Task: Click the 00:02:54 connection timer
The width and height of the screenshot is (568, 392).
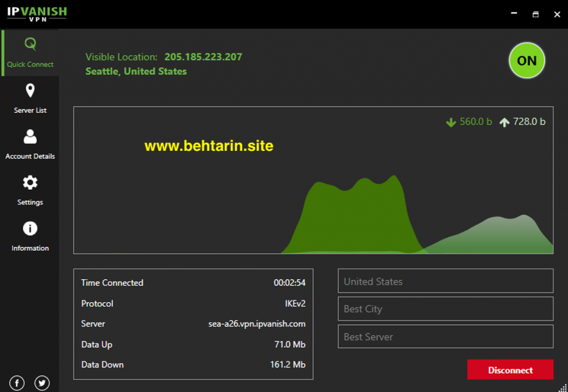Action: point(290,283)
